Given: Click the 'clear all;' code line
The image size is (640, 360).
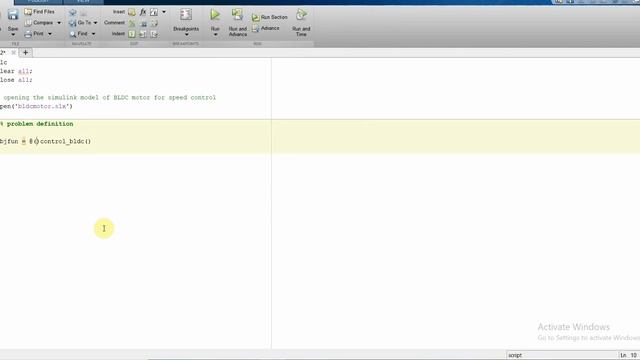Looking at the screenshot, I should (16, 71).
